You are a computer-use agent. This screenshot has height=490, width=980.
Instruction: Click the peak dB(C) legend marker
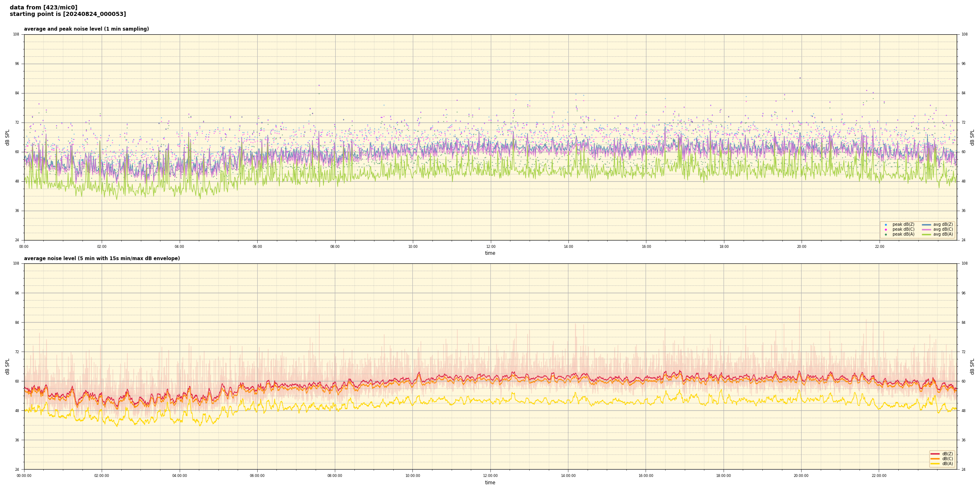click(x=886, y=229)
